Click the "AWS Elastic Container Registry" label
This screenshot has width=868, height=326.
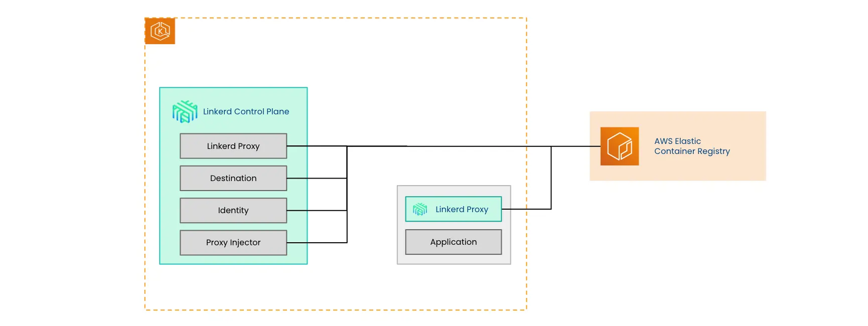(x=692, y=146)
